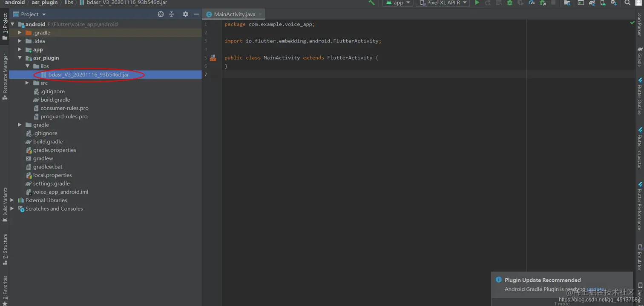Expand the src folder
644x306 pixels.
tap(27, 83)
